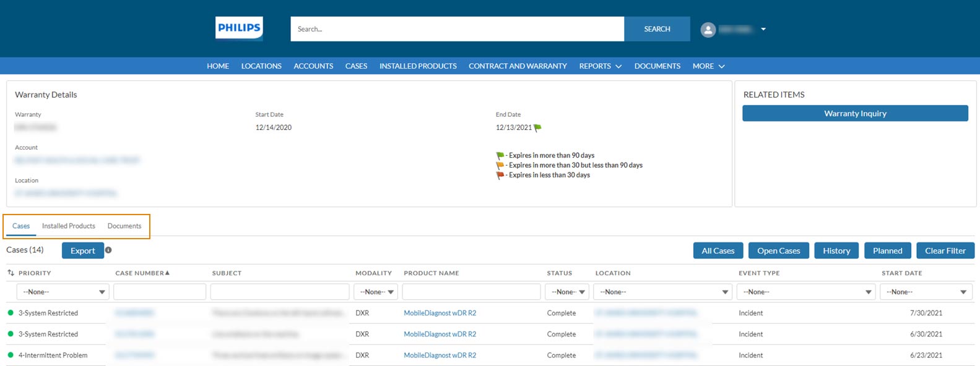
Task: Open MobileDiagnost wDR R2 link in 7/30/2021 row
Action: [x=440, y=313]
